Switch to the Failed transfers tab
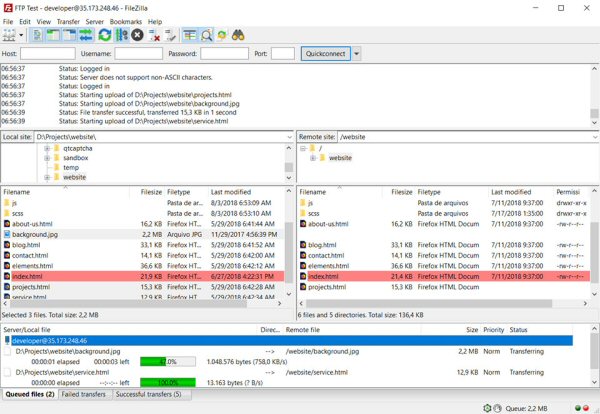Image resolution: width=600 pixels, height=414 pixels. pos(84,394)
